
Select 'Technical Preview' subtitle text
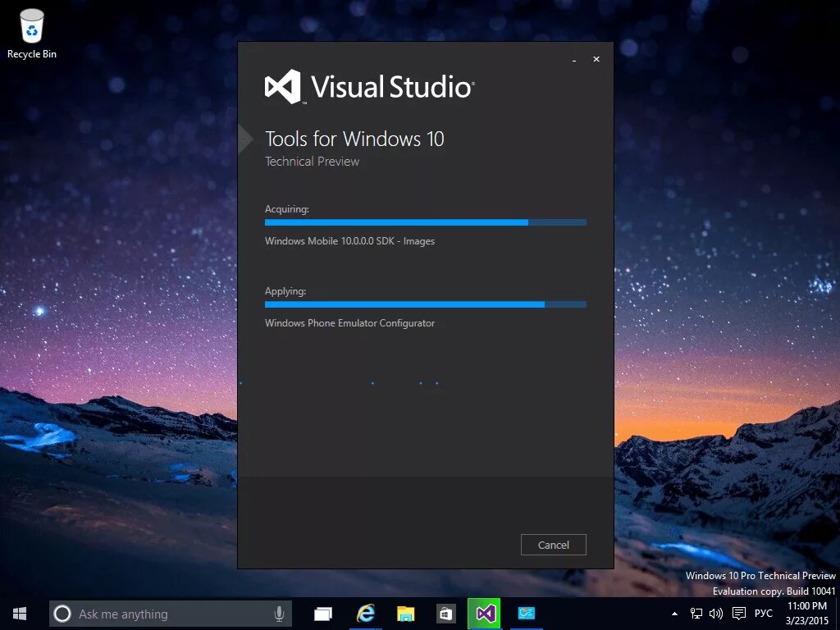pos(313,162)
